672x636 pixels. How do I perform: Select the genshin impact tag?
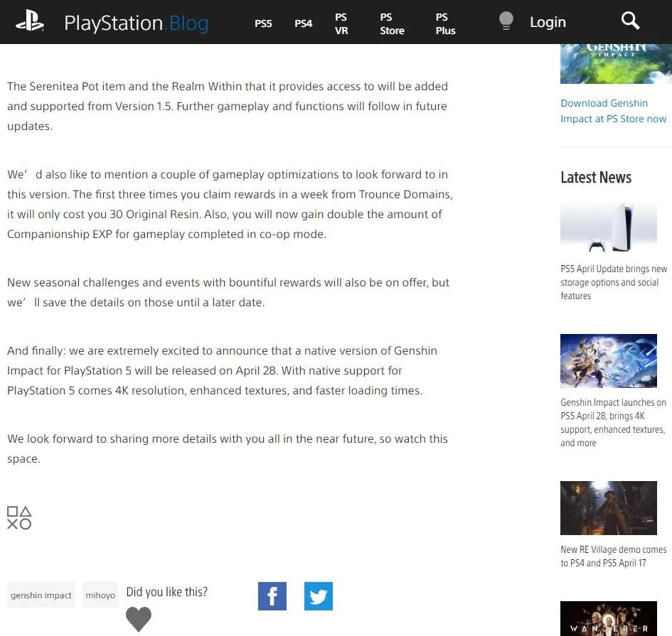coord(41,595)
